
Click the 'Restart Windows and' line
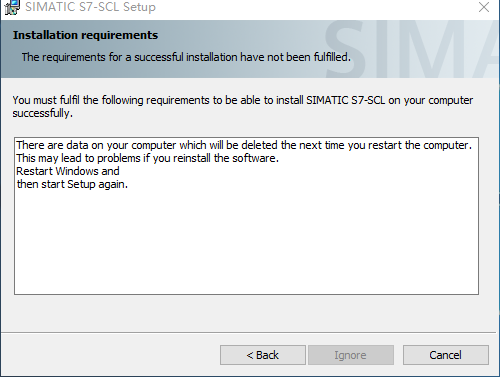click(68, 171)
